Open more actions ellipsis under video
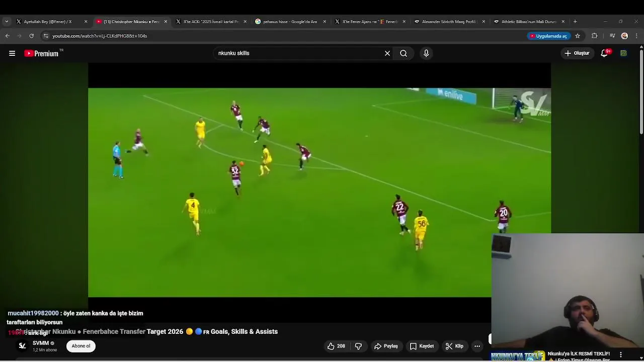 click(x=477, y=346)
